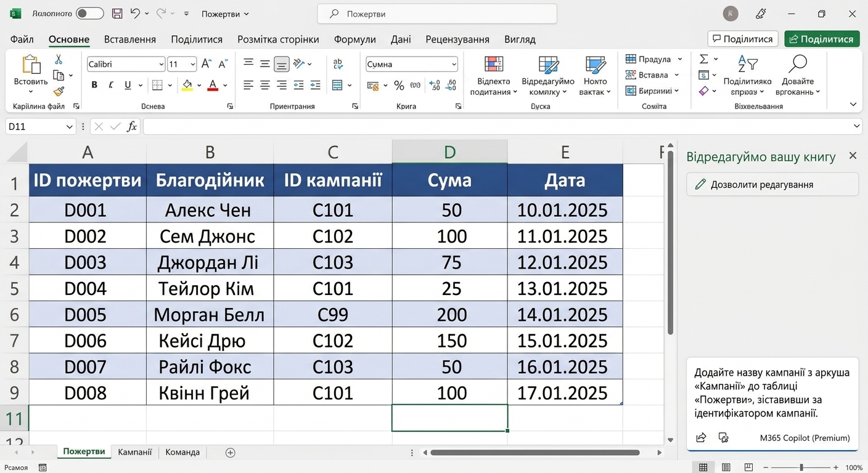Image resolution: width=868 pixels, height=473 pixels.
Task: Expand the formula bar chevron
Action: [857, 126]
